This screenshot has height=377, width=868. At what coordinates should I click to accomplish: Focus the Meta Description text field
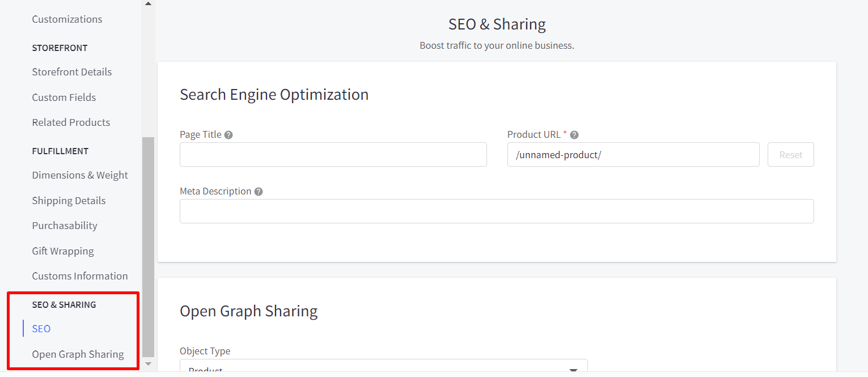496,211
